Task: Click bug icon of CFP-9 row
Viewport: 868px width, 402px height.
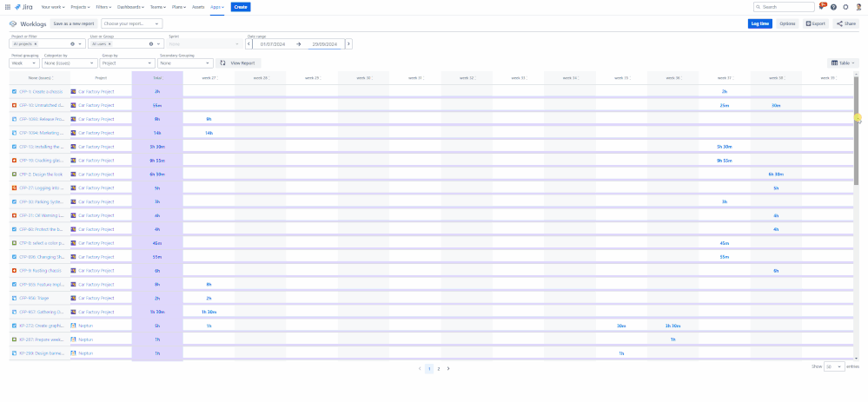Action: 15,270
